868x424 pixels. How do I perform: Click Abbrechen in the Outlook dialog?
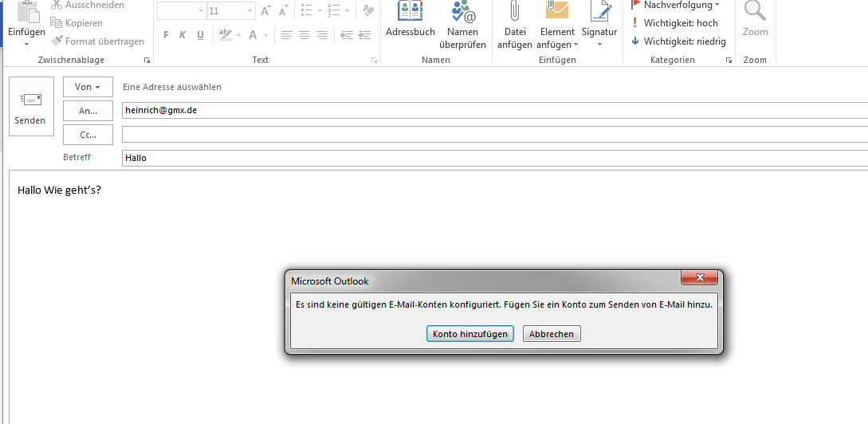pos(552,334)
